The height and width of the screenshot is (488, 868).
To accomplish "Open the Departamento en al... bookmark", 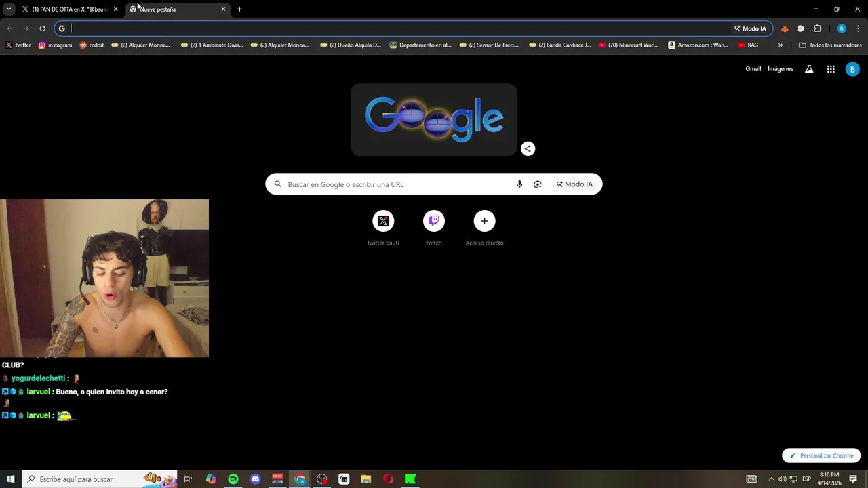I will 420,45.
